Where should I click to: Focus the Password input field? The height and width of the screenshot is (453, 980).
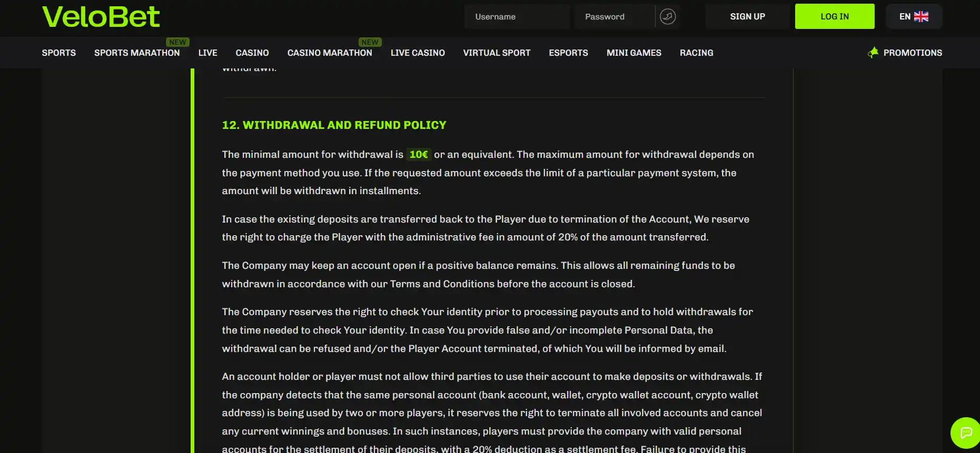[615, 16]
